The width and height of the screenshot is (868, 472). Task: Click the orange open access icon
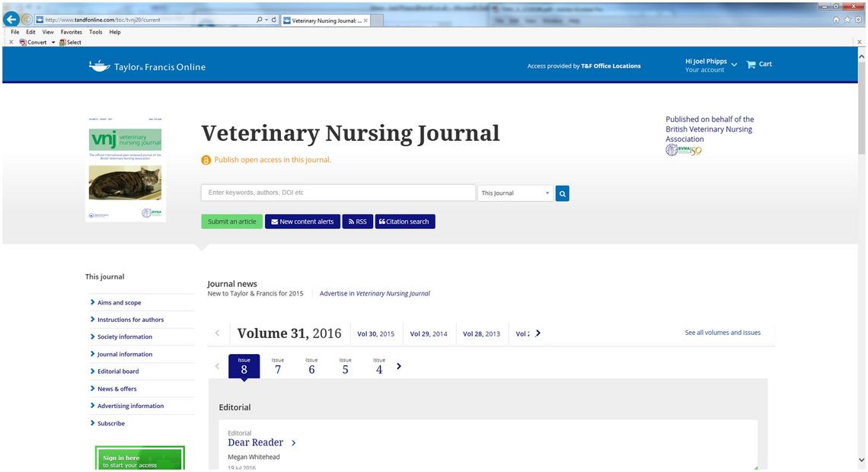pyautogui.click(x=206, y=160)
